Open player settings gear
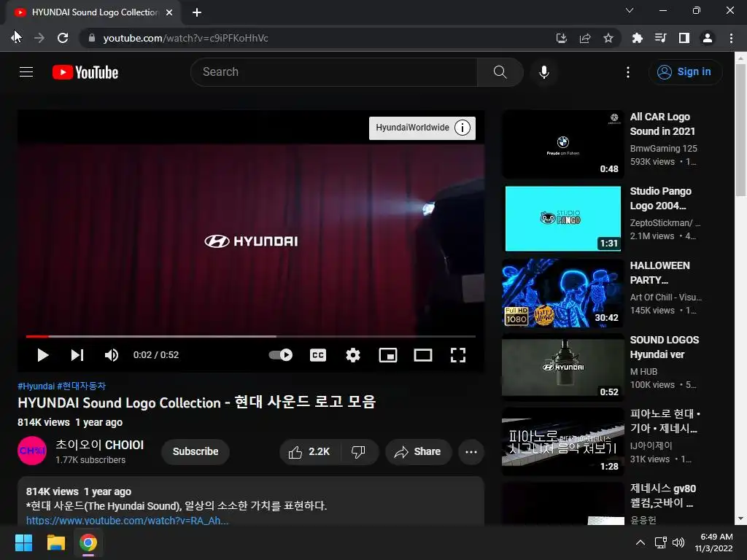The height and width of the screenshot is (560, 747). click(353, 355)
